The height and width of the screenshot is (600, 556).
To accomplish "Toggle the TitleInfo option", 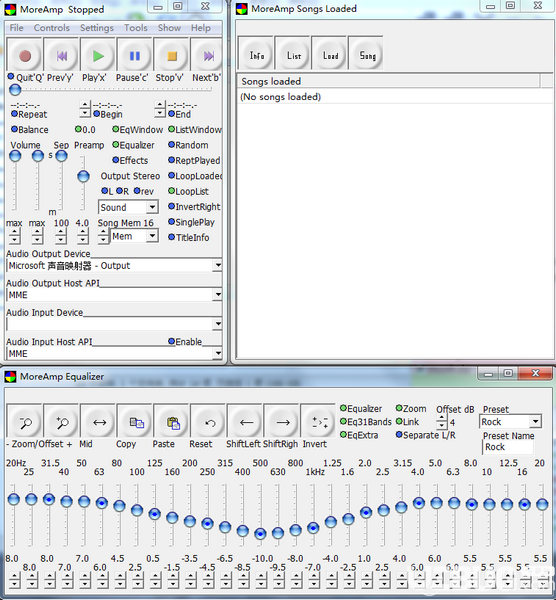I will 189,237.
